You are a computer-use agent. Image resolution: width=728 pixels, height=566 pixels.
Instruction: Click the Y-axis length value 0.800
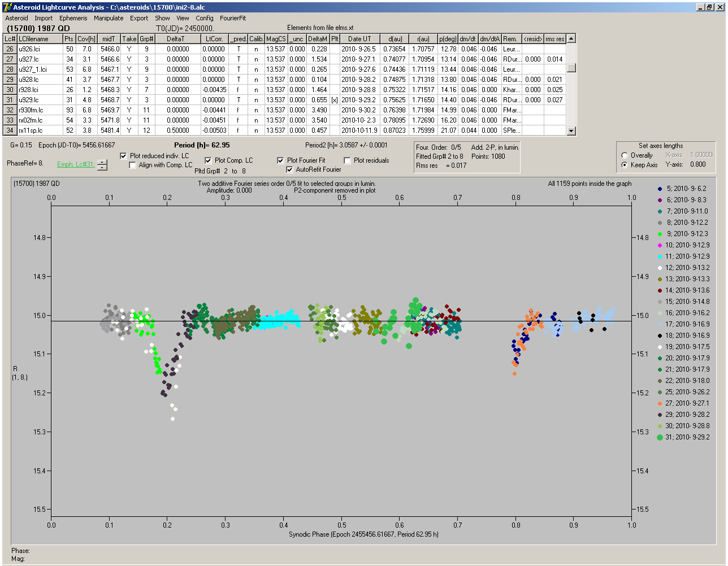698,165
